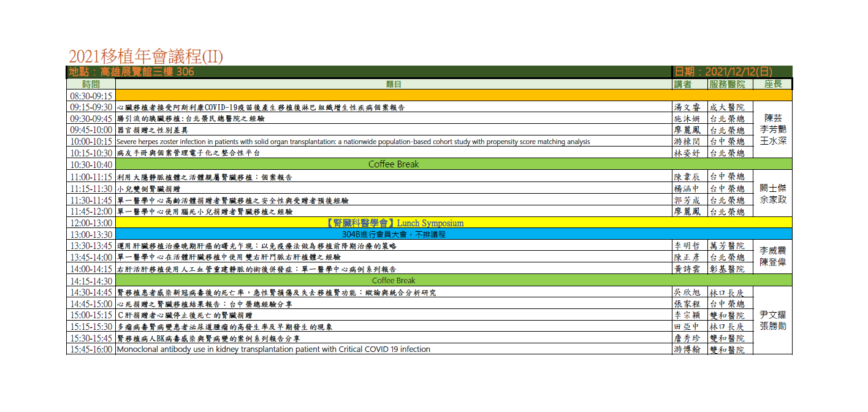The image size is (868, 412).
Task: Click the date header '日期:2021/12/12(日)'
Action: pyautogui.click(x=723, y=72)
